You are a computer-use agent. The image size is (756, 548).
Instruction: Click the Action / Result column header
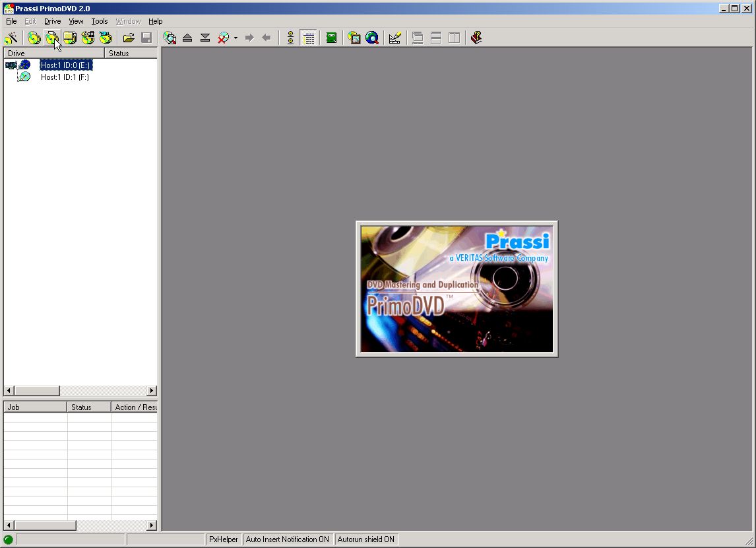135,407
